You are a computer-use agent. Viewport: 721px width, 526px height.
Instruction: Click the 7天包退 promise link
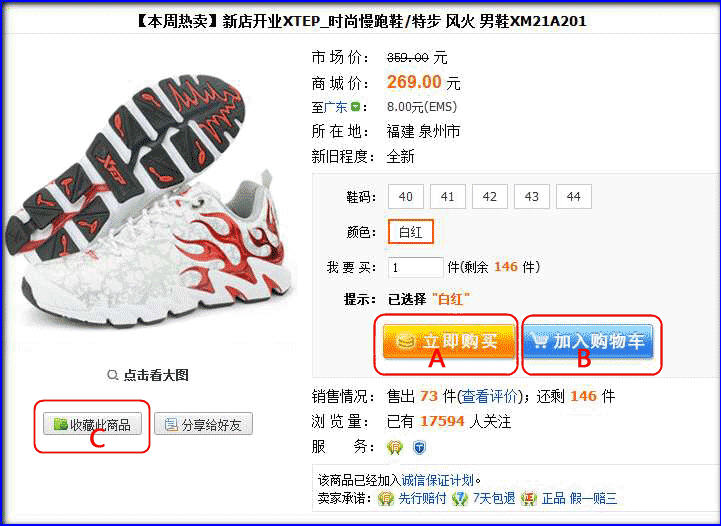click(494, 498)
